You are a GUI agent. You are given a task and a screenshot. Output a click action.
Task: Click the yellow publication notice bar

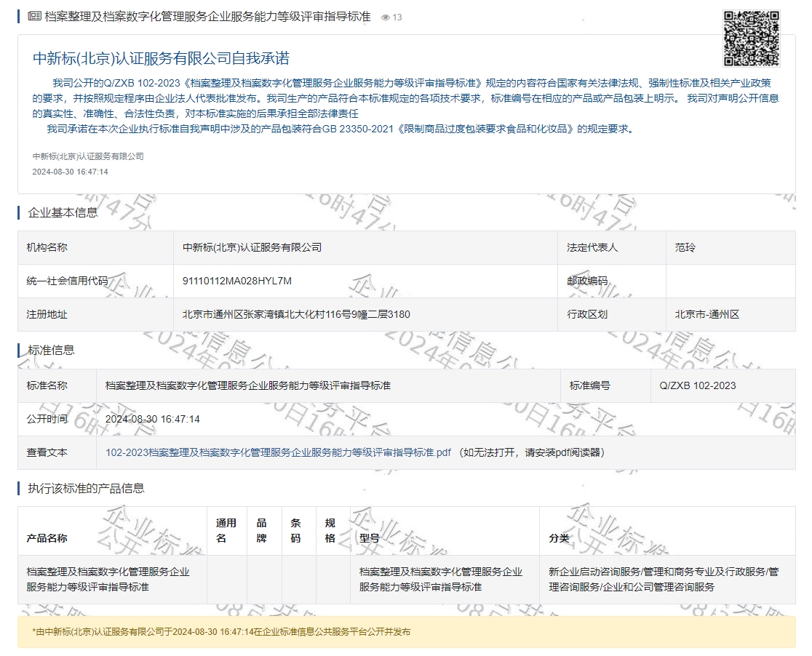406,632
